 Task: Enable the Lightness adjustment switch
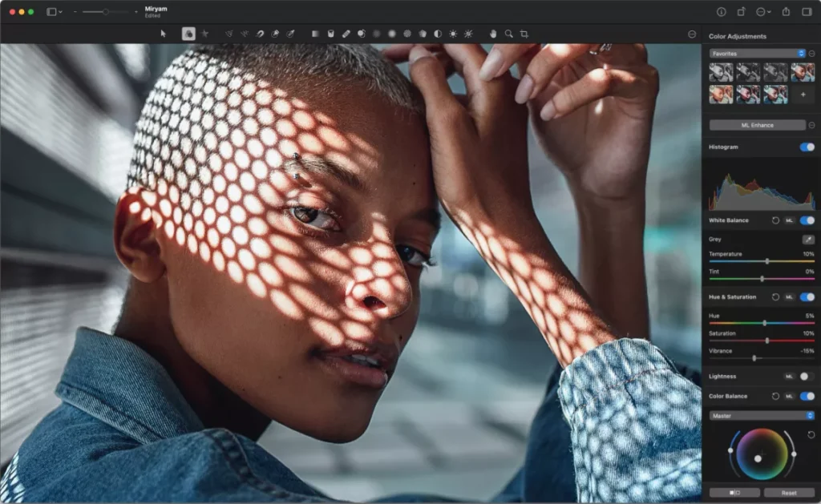(807, 376)
